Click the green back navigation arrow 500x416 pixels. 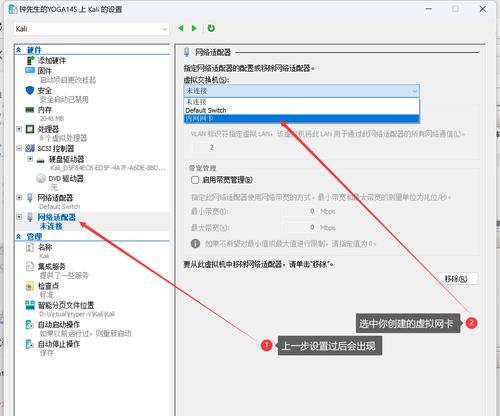coord(181,28)
